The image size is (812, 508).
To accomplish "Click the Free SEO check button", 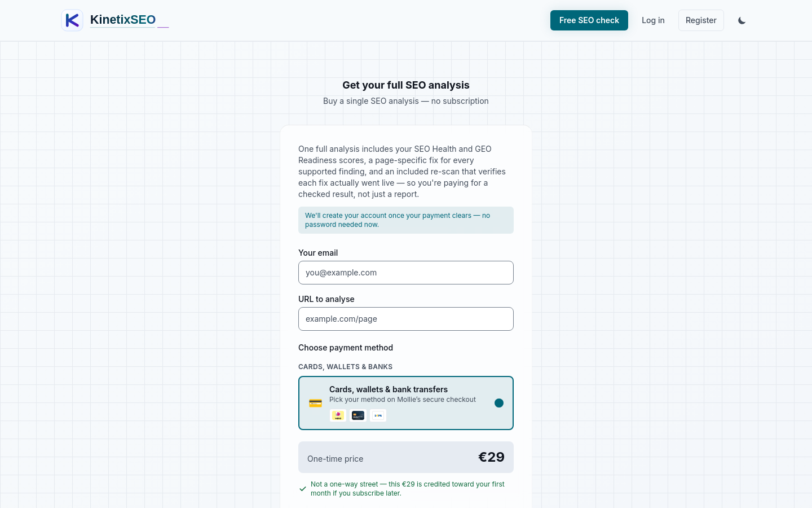I will pyautogui.click(x=589, y=20).
